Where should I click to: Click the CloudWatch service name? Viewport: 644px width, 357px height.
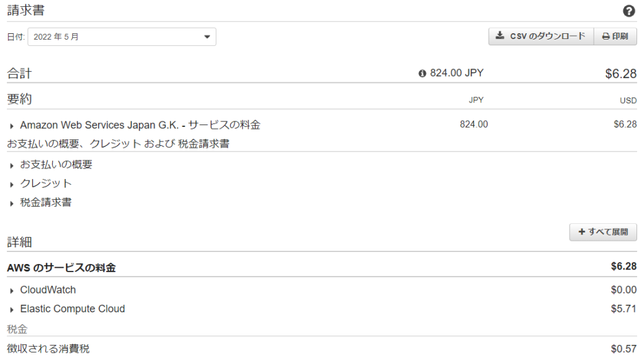(x=48, y=290)
